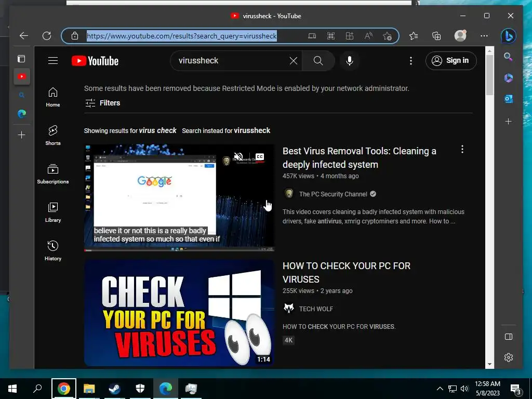532x399 pixels.
Task: Sign in to YouTube
Action: pos(451,61)
